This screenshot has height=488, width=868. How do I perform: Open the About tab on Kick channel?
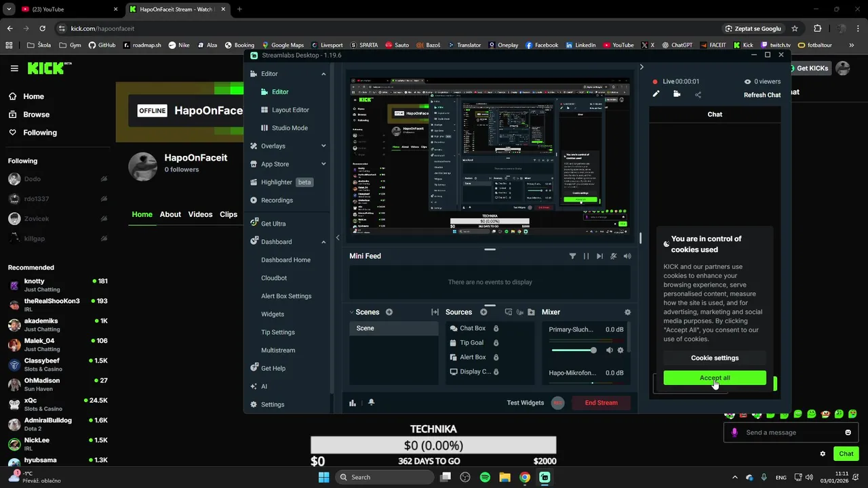coord(170,214)
